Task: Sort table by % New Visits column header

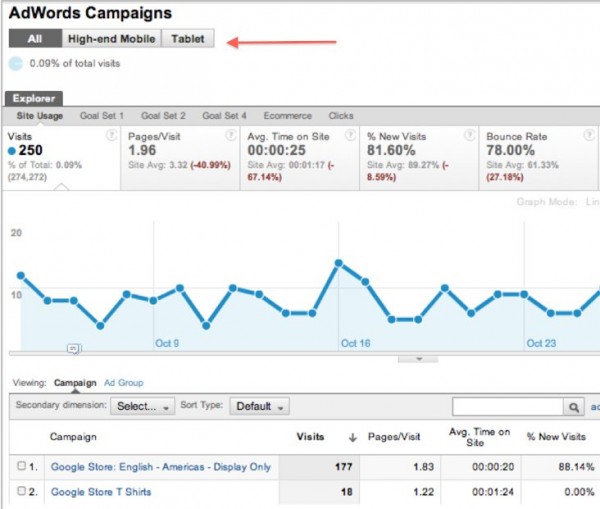Action: (556, 437)
